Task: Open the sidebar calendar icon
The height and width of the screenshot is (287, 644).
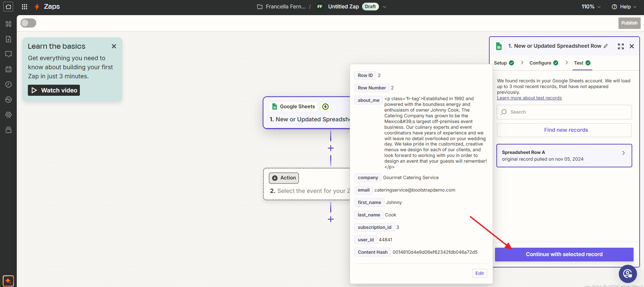Action: pos(8,69)
